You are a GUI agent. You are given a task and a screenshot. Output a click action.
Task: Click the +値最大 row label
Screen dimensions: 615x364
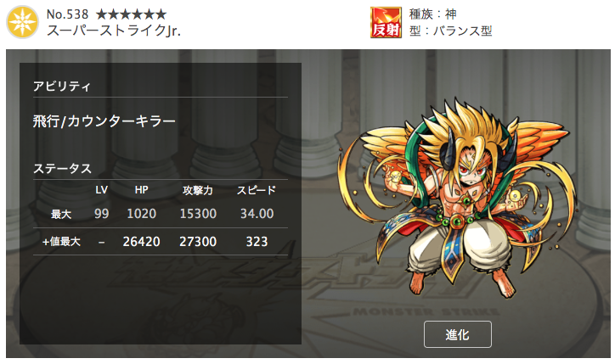(x=61, y=241)
